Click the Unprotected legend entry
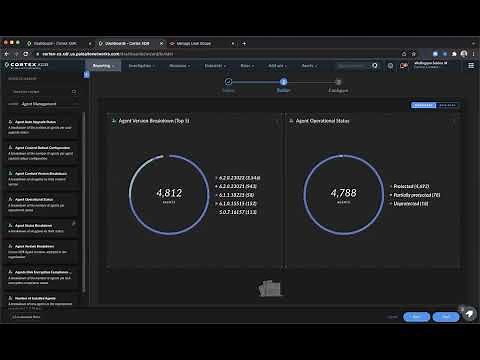The width and height of the screenshot is (480, 360). [x=409, y=203]
